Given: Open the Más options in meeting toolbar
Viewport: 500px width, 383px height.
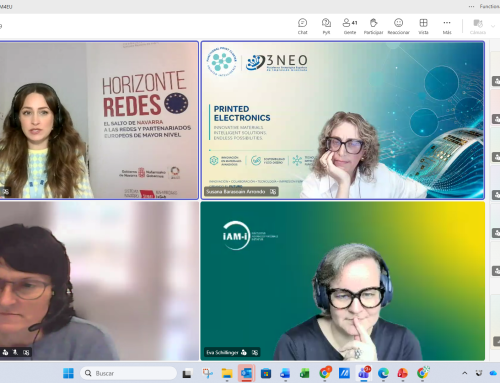Looking at the screenshot, I should click(447, 26).
